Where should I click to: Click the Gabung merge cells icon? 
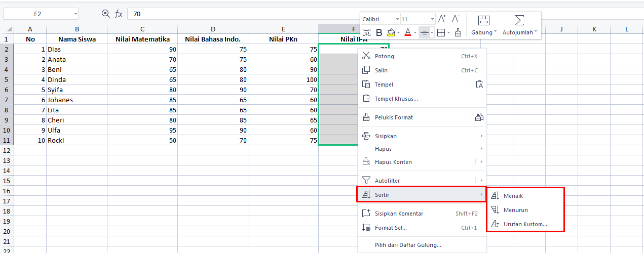click(x=483, y=20)
